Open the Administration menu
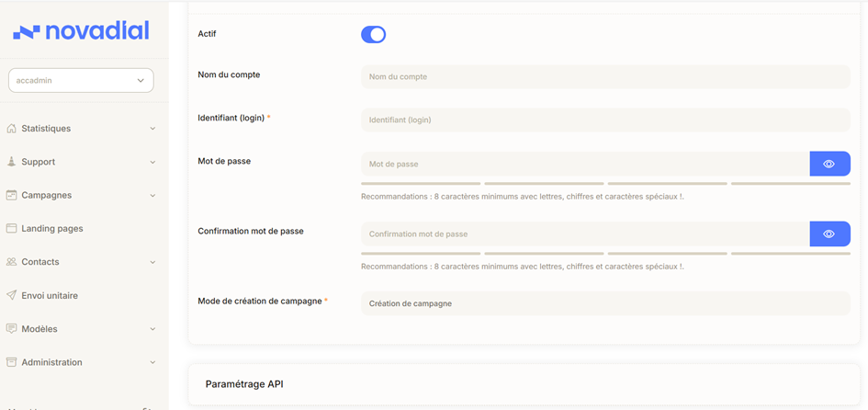 (51, 362)
